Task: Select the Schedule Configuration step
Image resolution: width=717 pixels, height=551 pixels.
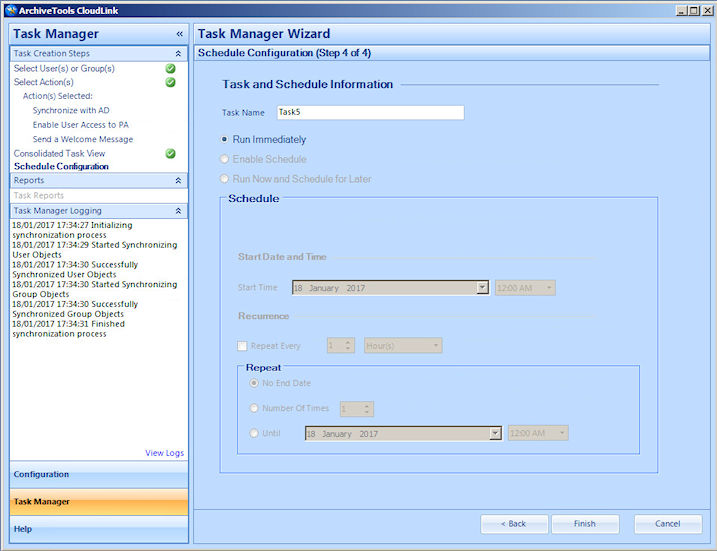Action: pyautogui.click(x=61, y=166)
